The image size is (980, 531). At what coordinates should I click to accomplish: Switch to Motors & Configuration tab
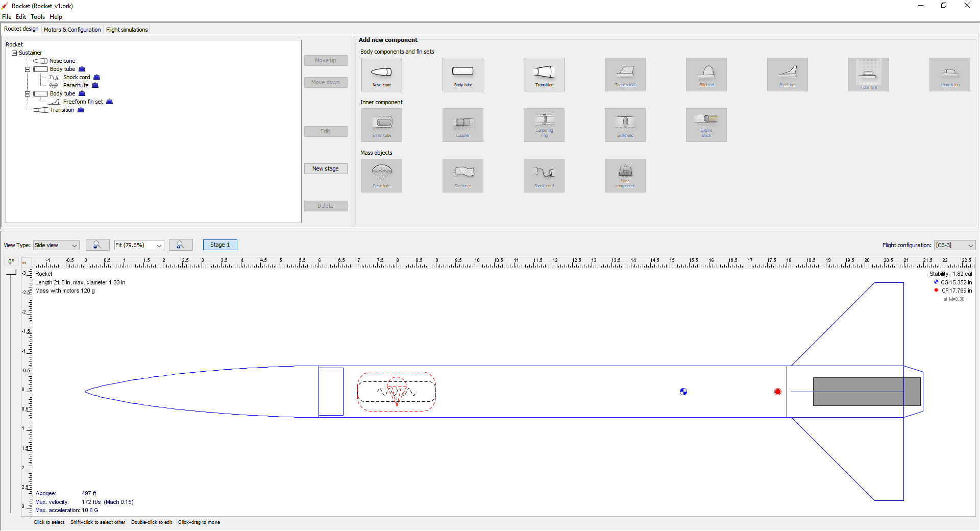coord(72,30)
